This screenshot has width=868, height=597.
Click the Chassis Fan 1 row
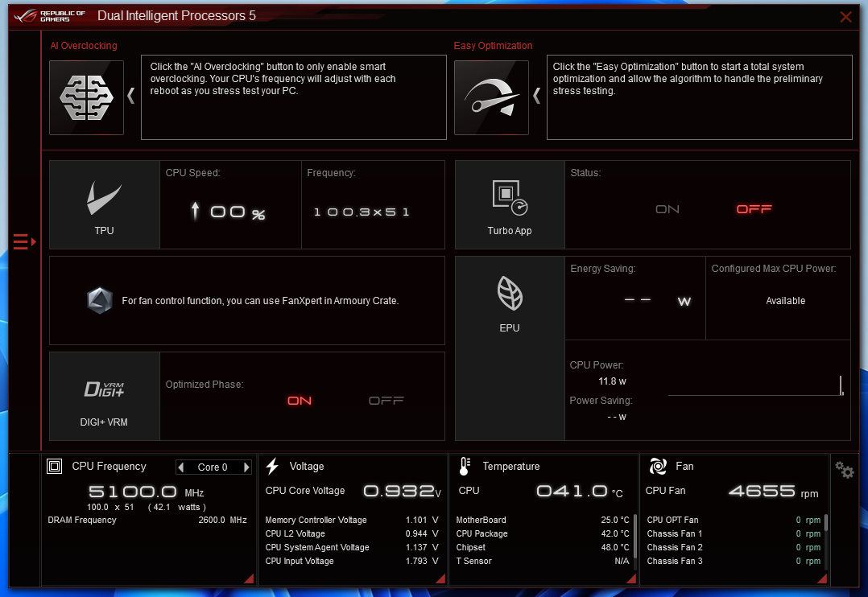734,534
